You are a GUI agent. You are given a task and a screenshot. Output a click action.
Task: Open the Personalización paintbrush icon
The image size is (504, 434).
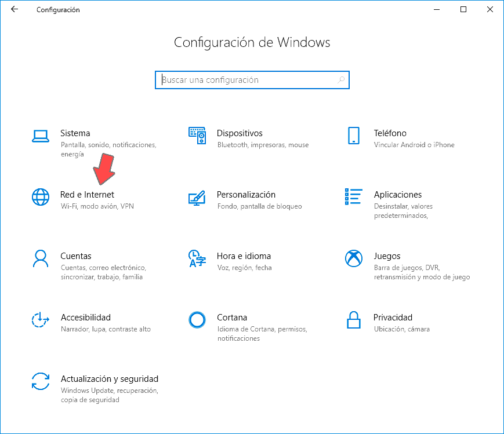[197, 197]
